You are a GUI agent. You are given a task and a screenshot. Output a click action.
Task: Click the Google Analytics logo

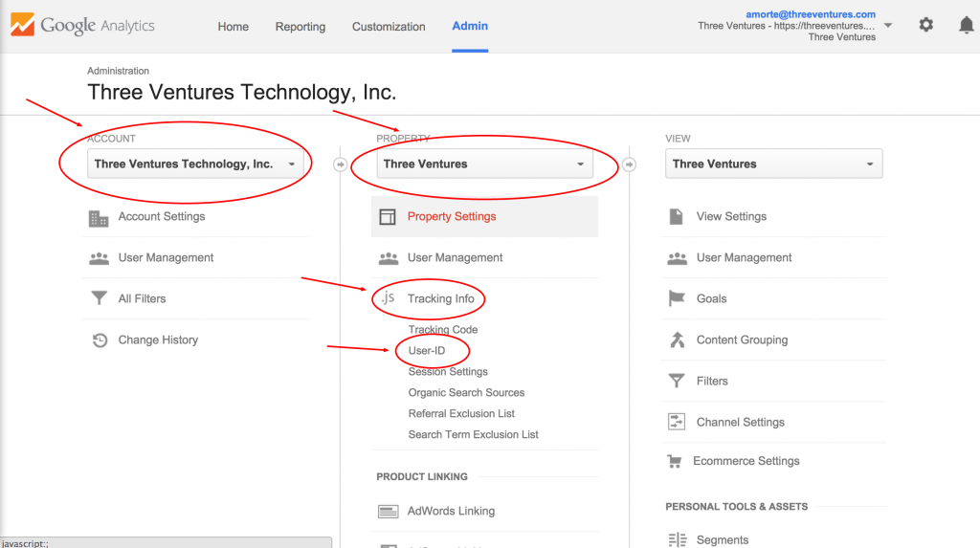(x=82, y=25)
